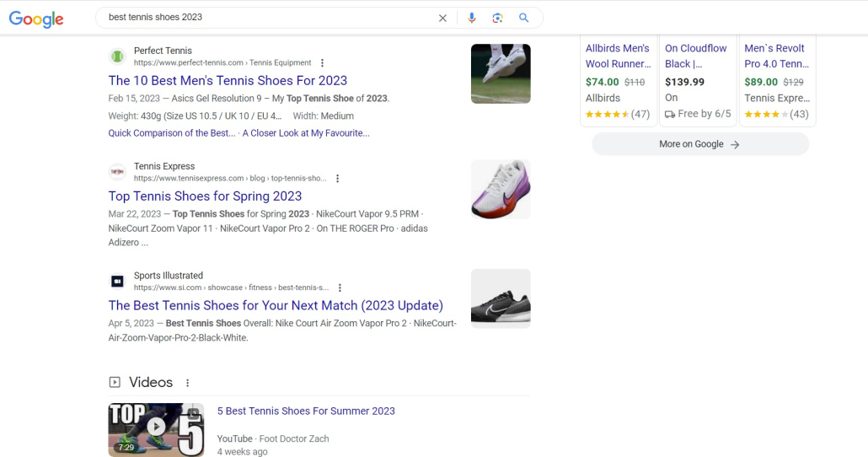Click the Sports Illustrated site name
Viewport: 868px width, 457px height.
pos(169,276)
